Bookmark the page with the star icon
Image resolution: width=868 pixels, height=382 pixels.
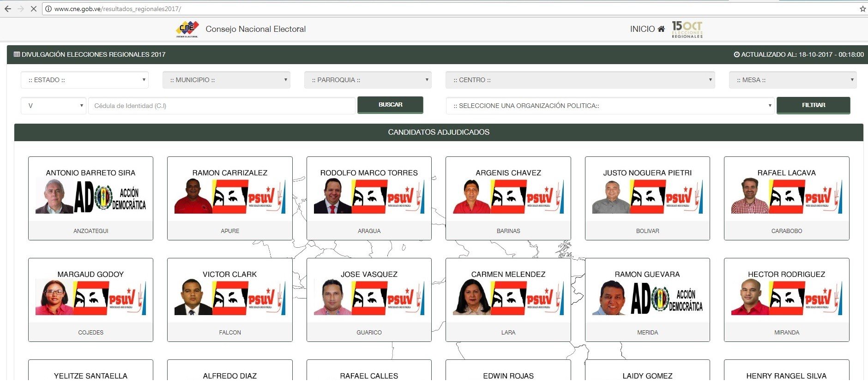862,9
